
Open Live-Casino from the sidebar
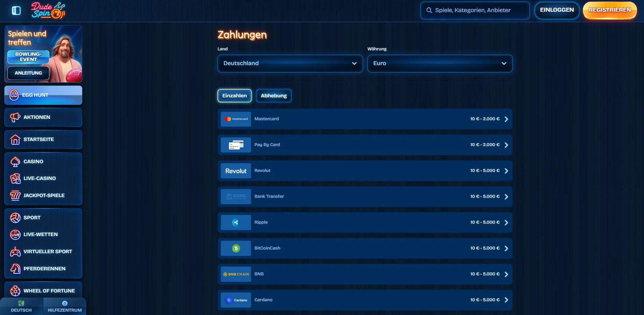point(40,178)
